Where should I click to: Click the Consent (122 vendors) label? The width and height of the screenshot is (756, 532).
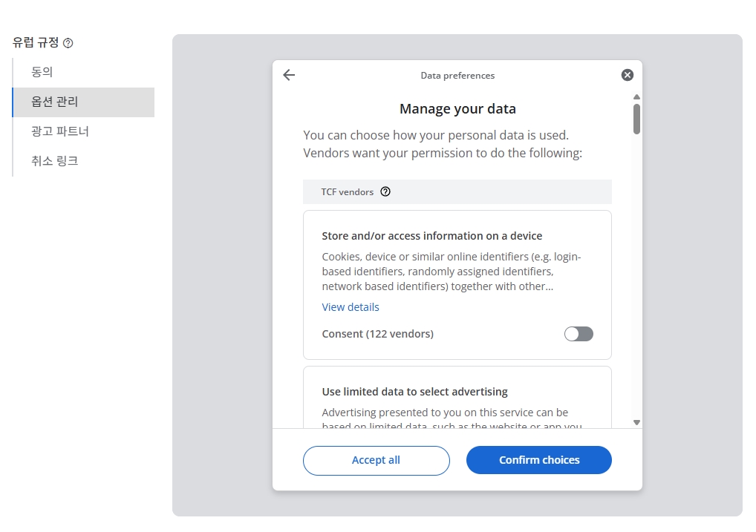pos(377,334)
